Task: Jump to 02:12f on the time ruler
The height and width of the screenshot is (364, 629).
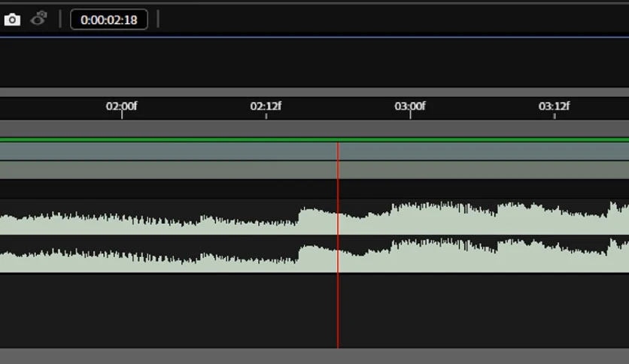Action: coord(266,106)
